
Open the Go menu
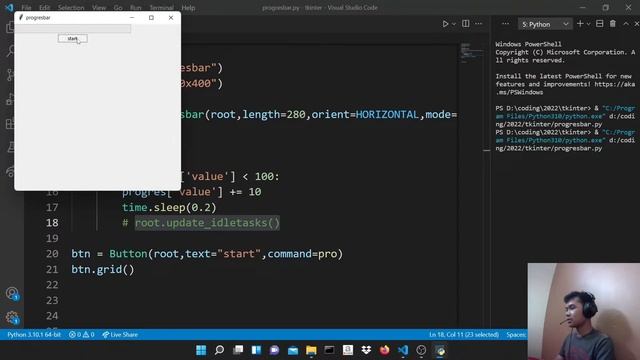coord(118,8)
